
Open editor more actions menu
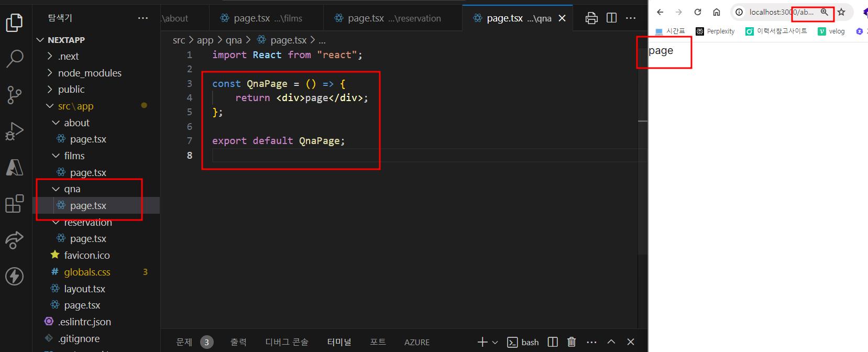631,18
